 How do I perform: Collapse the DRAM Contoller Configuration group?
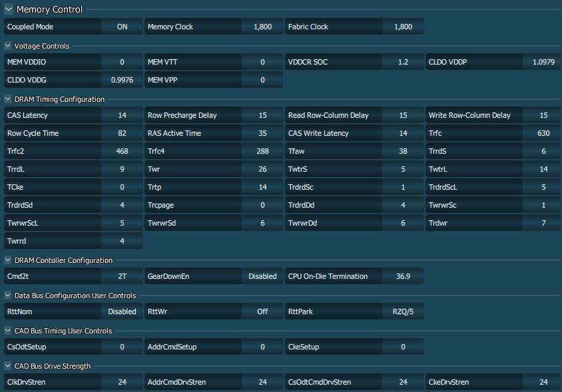(x=9, y=260)
